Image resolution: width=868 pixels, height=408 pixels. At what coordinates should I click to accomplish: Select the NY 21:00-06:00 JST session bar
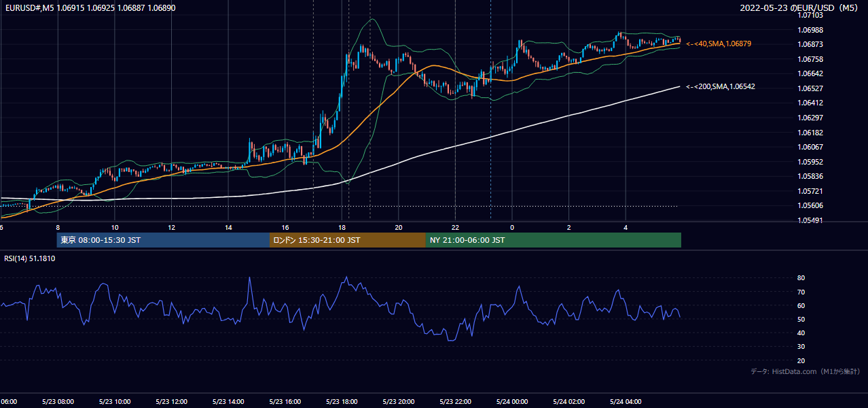click(554, 240)
